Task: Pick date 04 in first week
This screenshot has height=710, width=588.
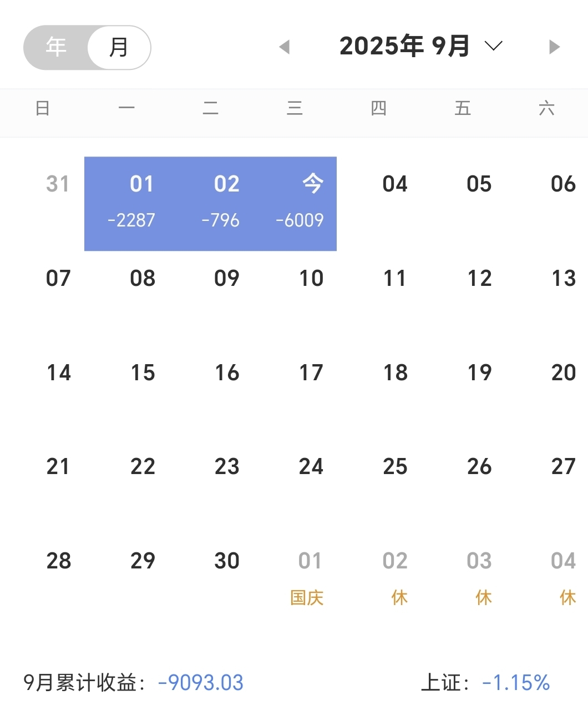Action: tap(395, 184)
